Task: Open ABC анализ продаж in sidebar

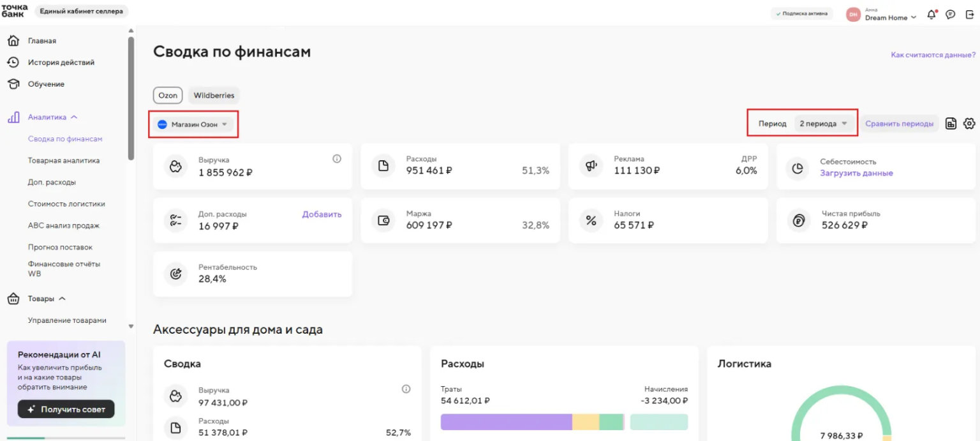Action: click(x=64, y=225)
